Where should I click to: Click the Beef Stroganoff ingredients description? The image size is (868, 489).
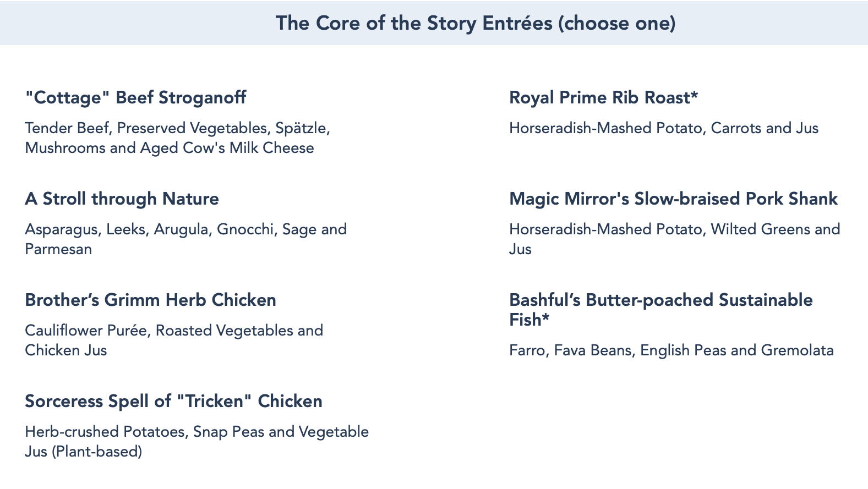pos(177,138)
